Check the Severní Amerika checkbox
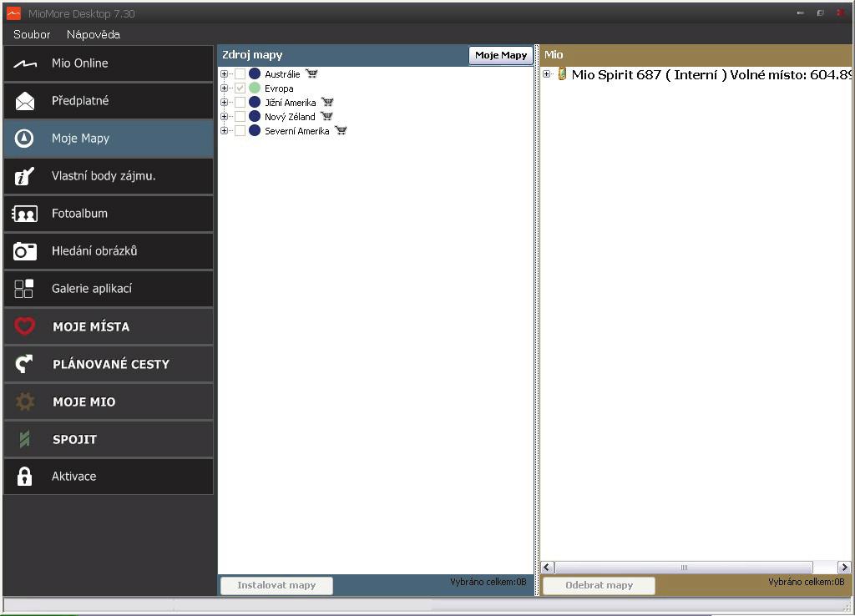The image size is (855, 616). point(240,130)
